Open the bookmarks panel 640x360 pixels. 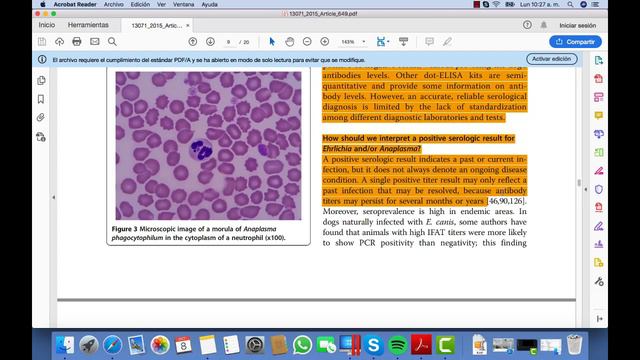click(41, 99)
